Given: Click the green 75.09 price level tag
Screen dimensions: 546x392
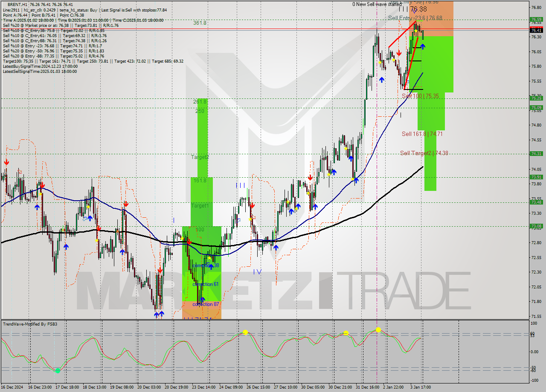Looking at the screenshot, I should [x=536, y=108].
